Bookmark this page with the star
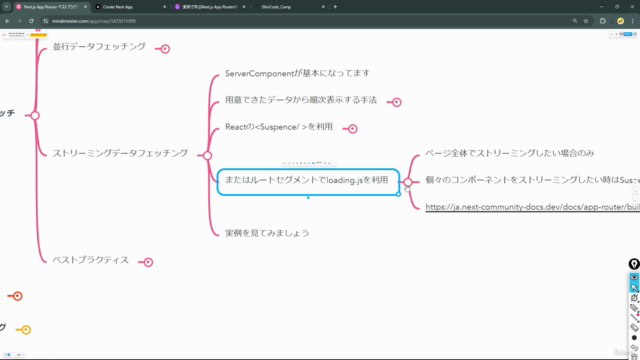Screen dimensions: 640x360 click(586, 21)
